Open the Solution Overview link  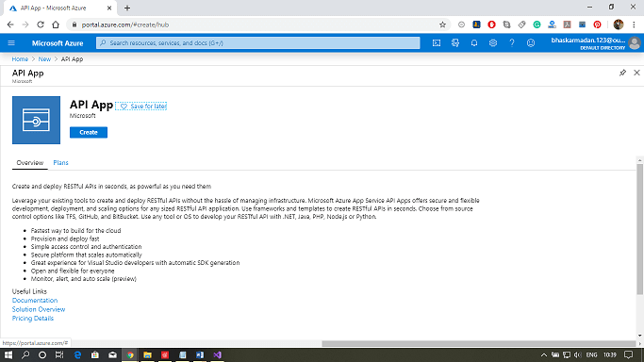pos(39,309)
